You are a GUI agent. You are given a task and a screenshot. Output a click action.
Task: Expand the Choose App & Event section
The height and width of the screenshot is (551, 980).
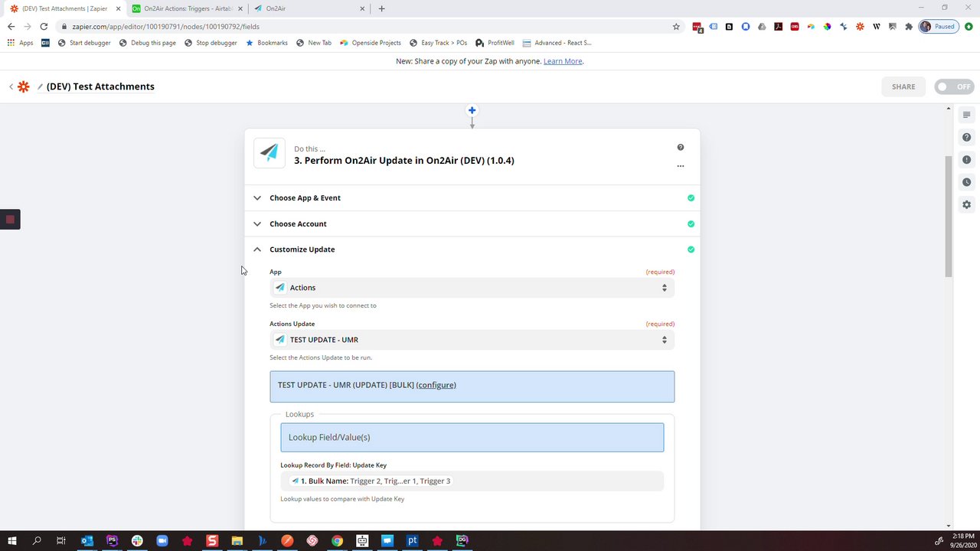472,197
